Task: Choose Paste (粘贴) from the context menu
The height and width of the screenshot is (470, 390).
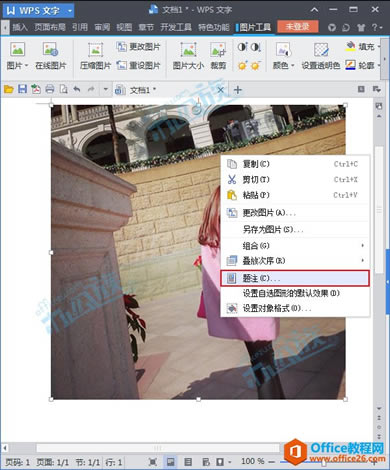Action: click(295, 195)
